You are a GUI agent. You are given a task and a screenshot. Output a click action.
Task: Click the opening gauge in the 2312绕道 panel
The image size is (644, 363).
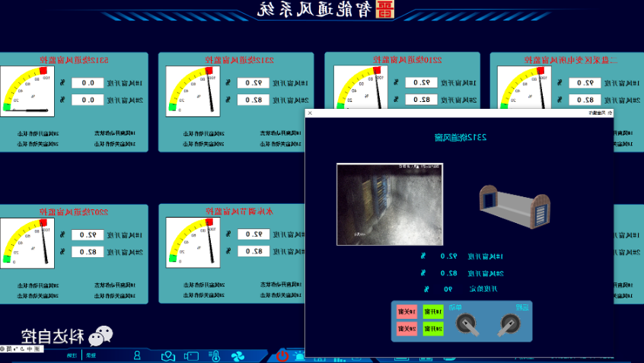pos(193,91)
